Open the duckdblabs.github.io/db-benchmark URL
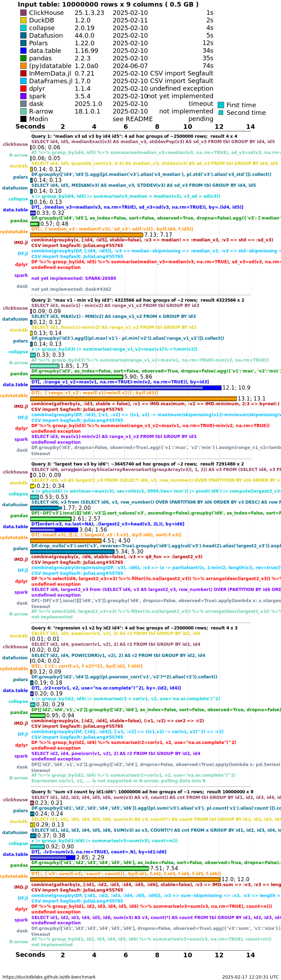Screen dimensions: 281x980 (x=49, y=976)
